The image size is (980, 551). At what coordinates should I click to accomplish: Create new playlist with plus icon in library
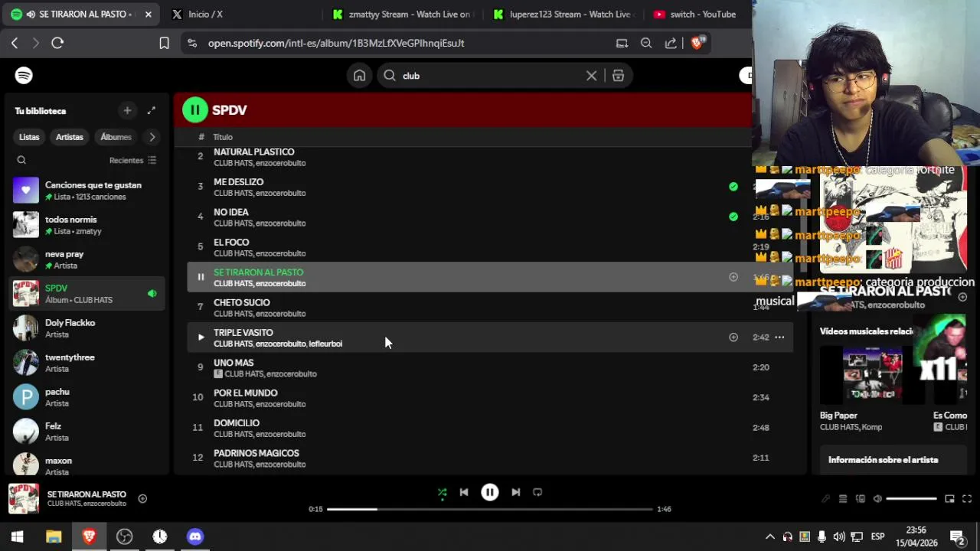coord(127,111)
